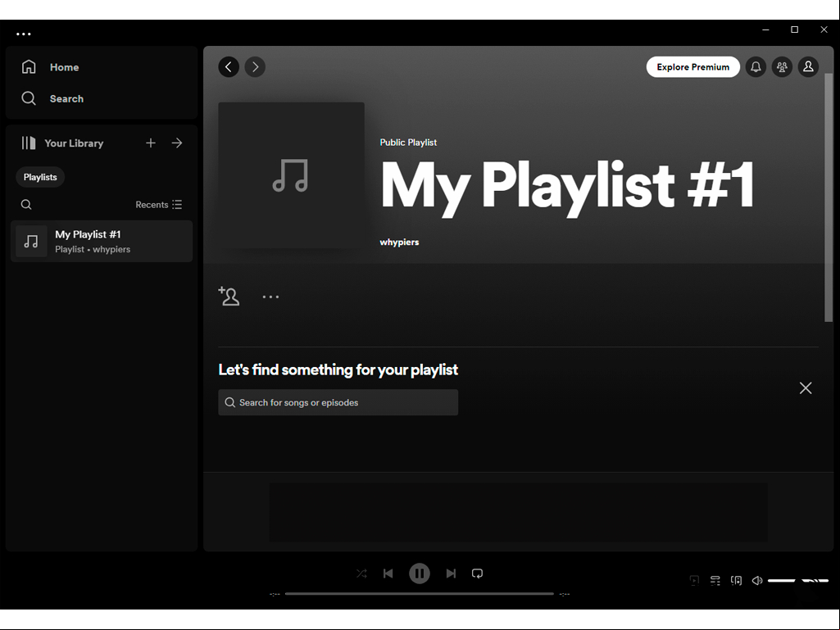Open the user profile menu
Viewport: 840px width, 630px height.
point(808,67)
